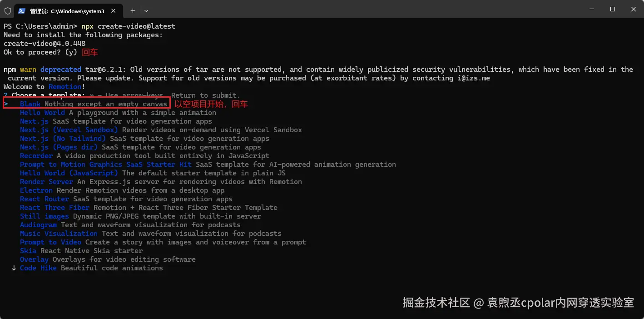
Task: Open the new tab profile dropdown arrow
Action: tap(146, 10)
